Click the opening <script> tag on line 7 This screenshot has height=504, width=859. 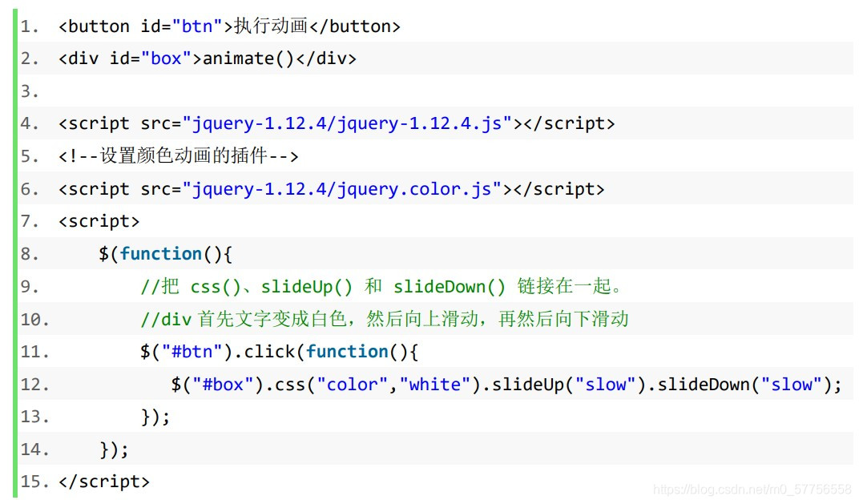pos(99,221)
